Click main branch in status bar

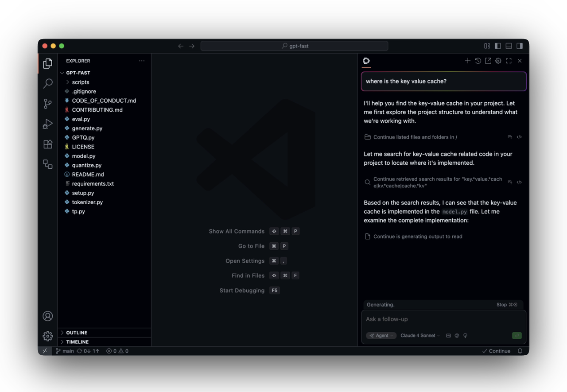pyautogui.click(x=65, y=351)
